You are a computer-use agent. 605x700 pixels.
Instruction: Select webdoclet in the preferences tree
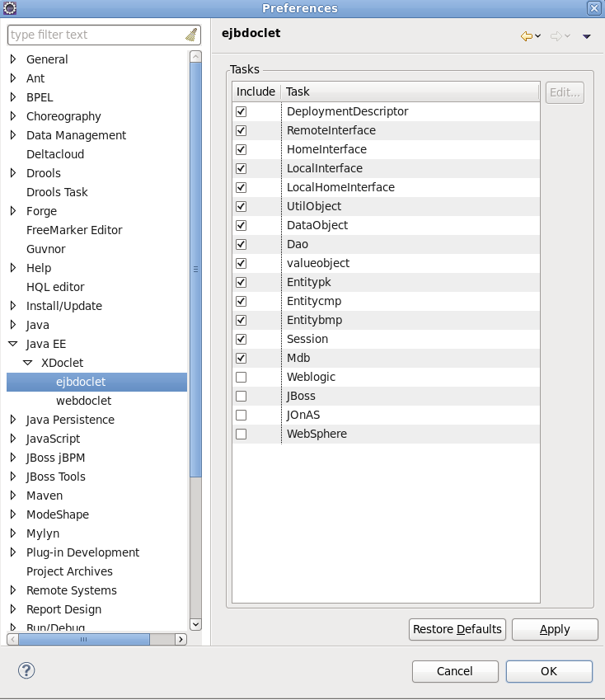pyautogui.click(x=83, y=401)
